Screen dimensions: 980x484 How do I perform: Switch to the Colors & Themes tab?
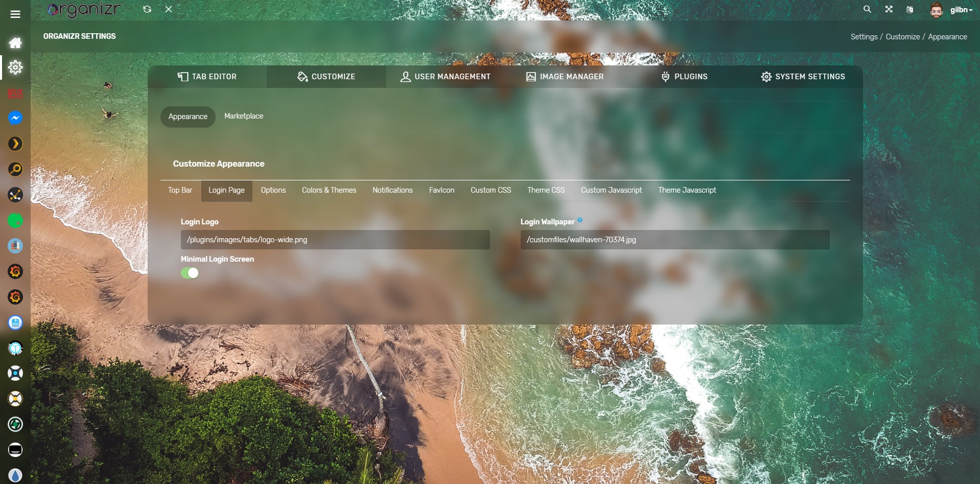[x=329, y=190]
